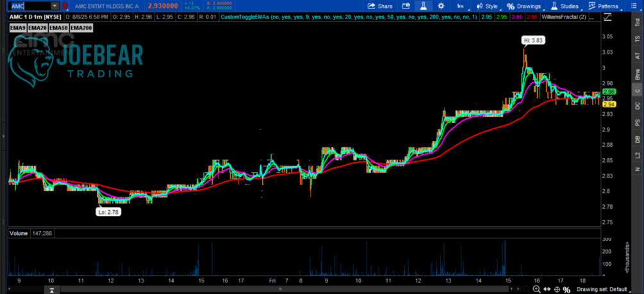This screenshot has height=294, width=644.
Task: Select the C side panel tab
Action: pyautogui.click(x=638, y=91)
